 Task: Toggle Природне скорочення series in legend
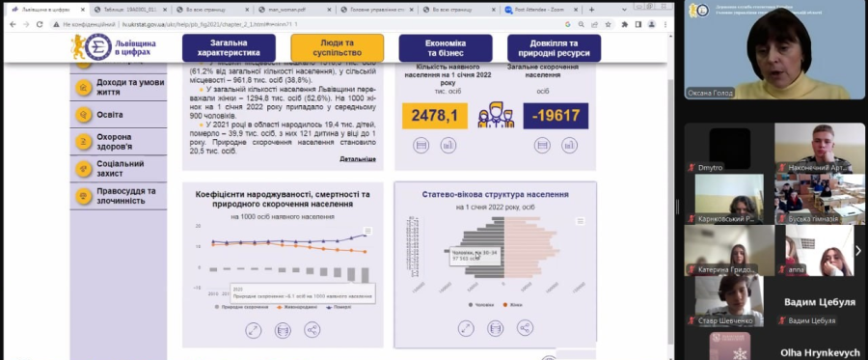click(x=241, y=307)
